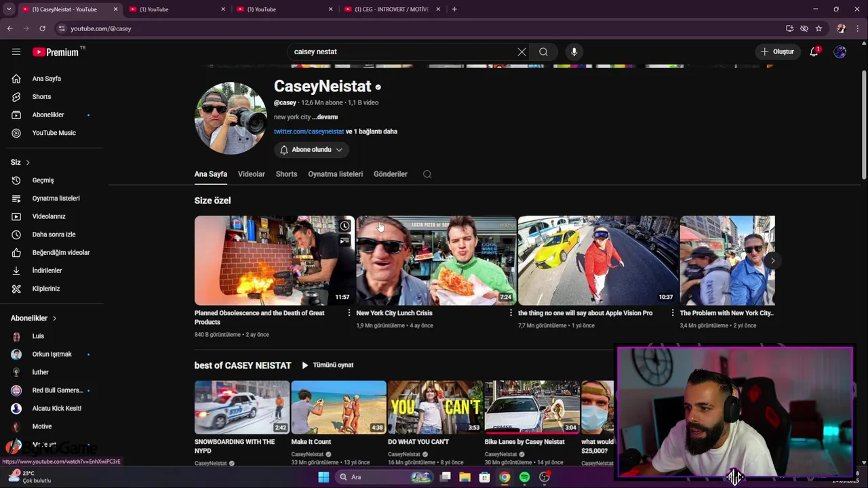Open ve 1 bağlantı daha links
This screenshot has height=488, width=868.
click(372, 131)
